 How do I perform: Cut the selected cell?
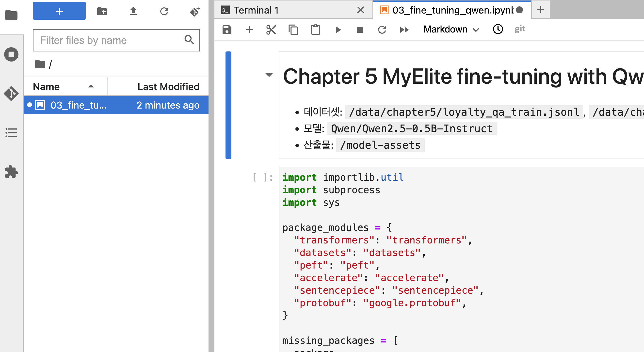pyautogui.click(x=271, y=30)
